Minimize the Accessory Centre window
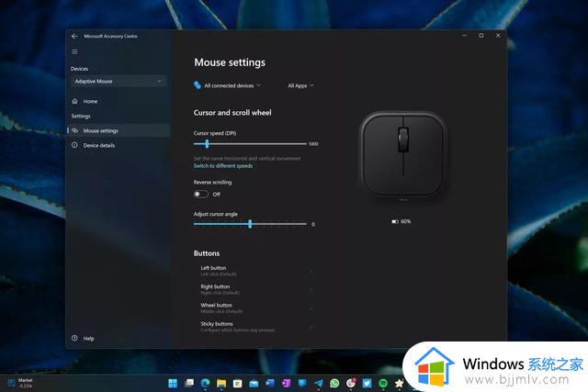 coord(465,36)
